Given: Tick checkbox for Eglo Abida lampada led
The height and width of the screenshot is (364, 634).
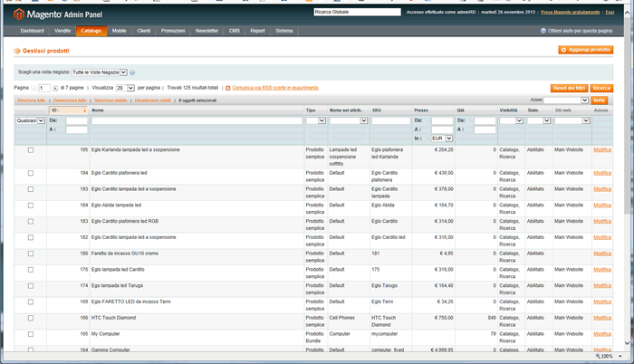Looking at the screenshot, I should coord(31,206).
